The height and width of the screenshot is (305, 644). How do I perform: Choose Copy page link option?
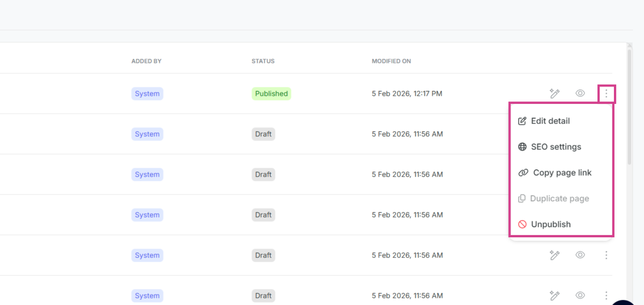click(562, 173)
